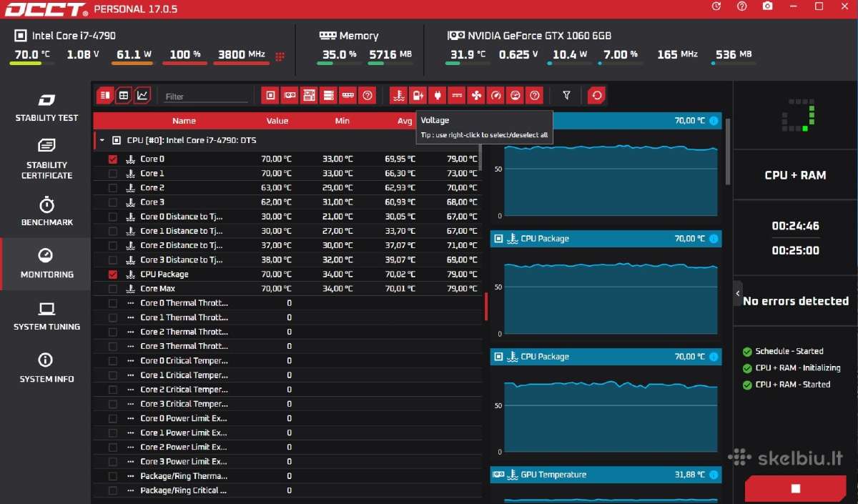
Task: Toggle the memory module hardware filter icon
Action: point(347,95)
